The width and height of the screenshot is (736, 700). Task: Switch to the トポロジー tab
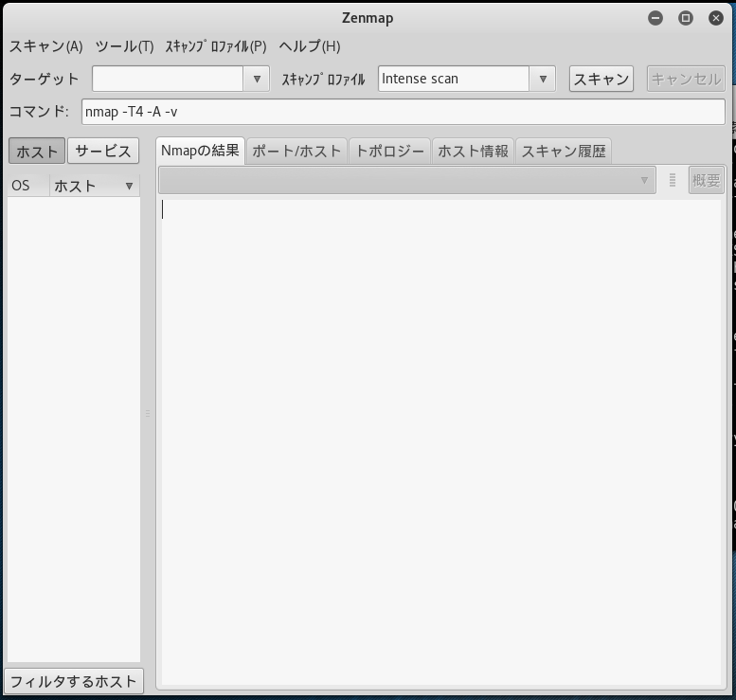[389, 152]
